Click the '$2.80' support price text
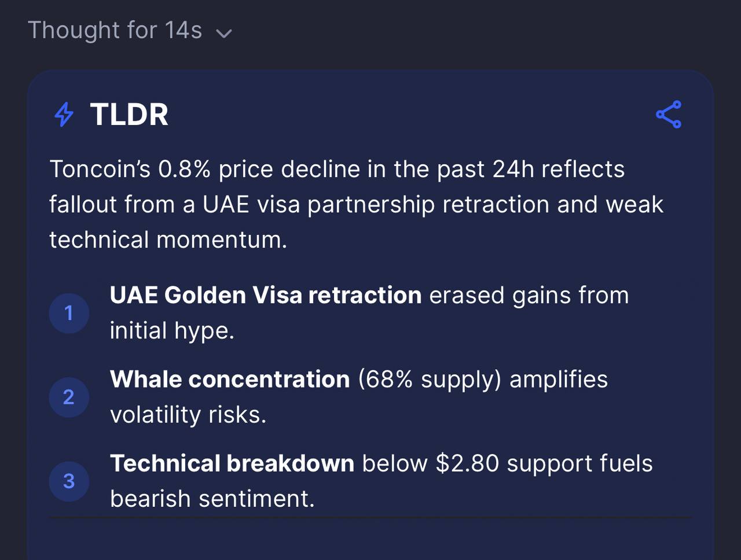The image size is (741, 560). tap(467, 463)
